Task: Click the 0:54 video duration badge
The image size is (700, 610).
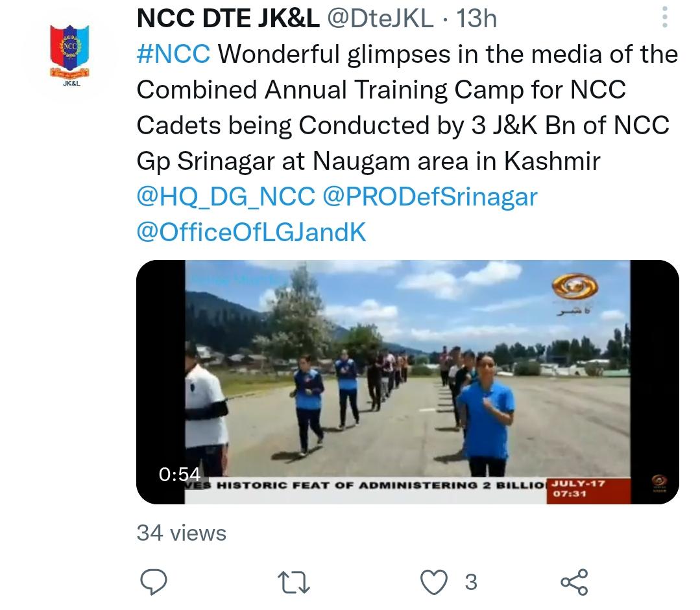Action: [x=180, y=474]
